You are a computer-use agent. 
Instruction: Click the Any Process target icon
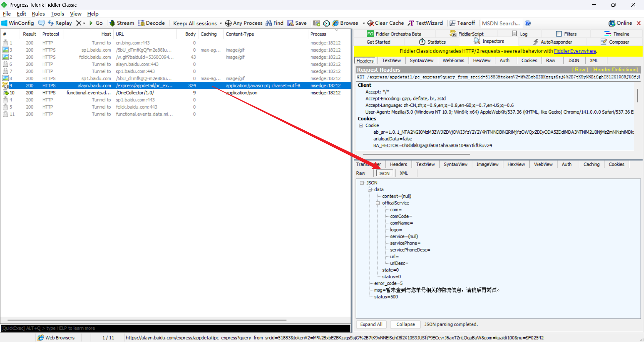pos(228,23)
